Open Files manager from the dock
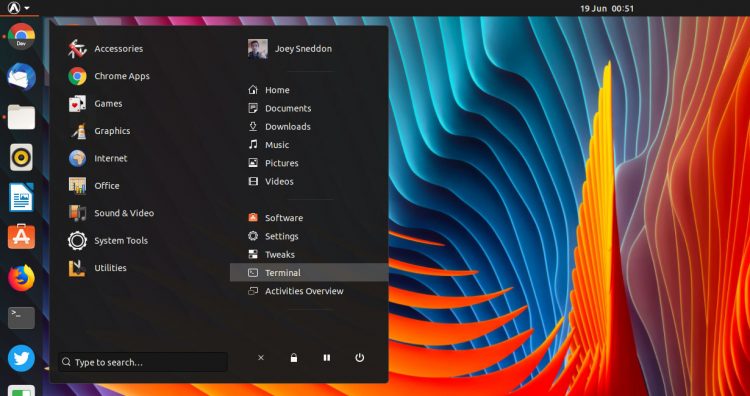This screenshot has height=396, width=750. [21, 117]
